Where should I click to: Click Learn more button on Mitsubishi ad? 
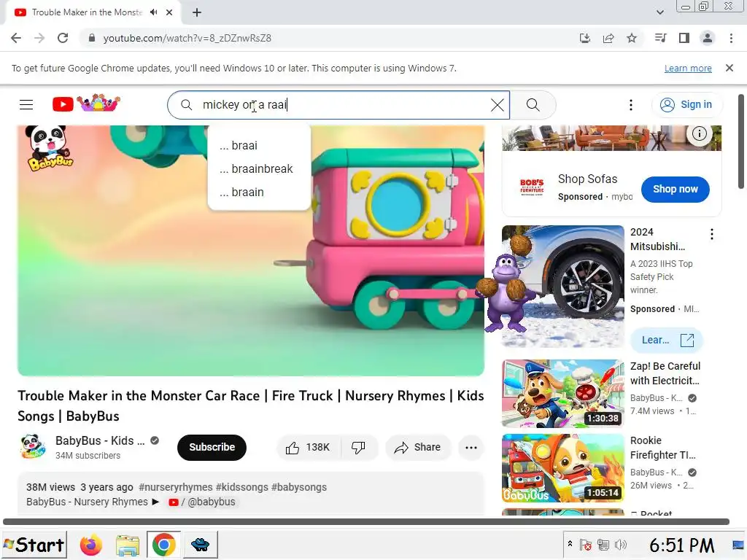coord(667,340)
